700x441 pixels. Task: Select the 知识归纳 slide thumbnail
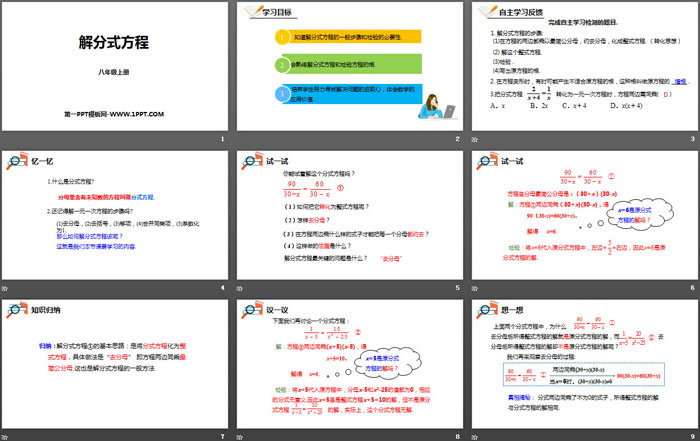coord(115,364)
